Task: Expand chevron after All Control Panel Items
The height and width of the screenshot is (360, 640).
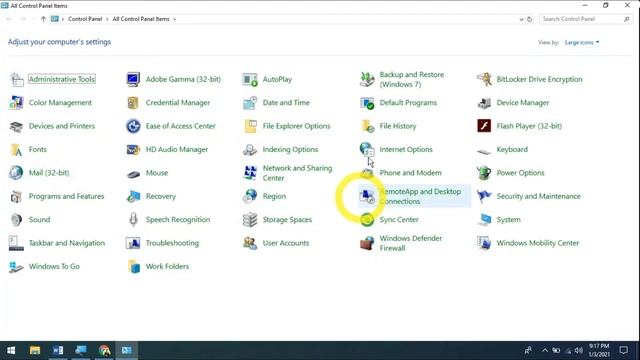Action: click(x=175, y=19)
